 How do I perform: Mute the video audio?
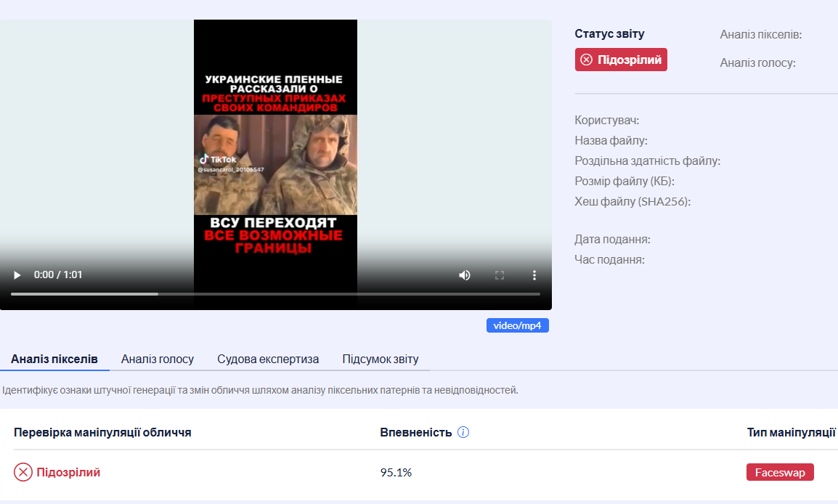coord(464,275)
